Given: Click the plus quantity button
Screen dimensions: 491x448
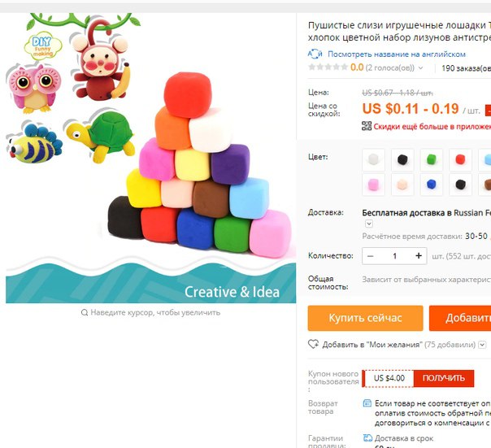Looking at the screenshot, I should 419,256.
